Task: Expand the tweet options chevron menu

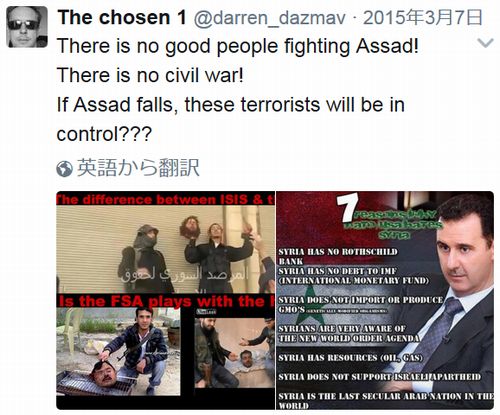Action: click(x=485, y=43)
